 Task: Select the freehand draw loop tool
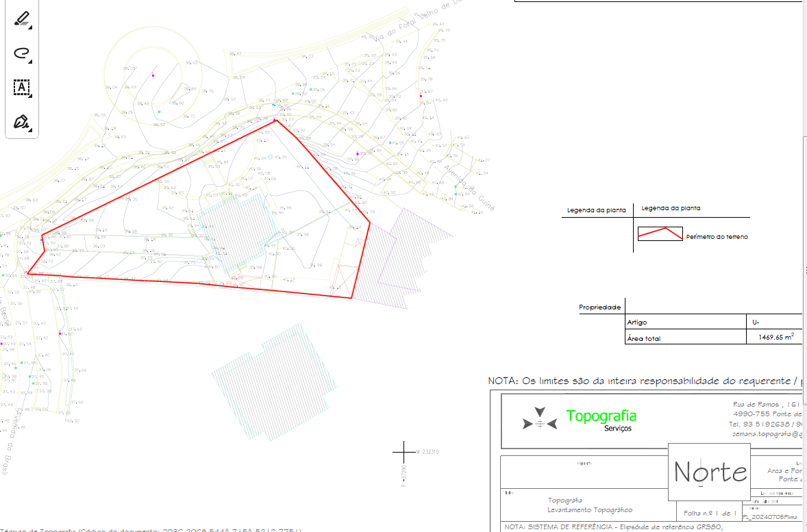point(21,53)
